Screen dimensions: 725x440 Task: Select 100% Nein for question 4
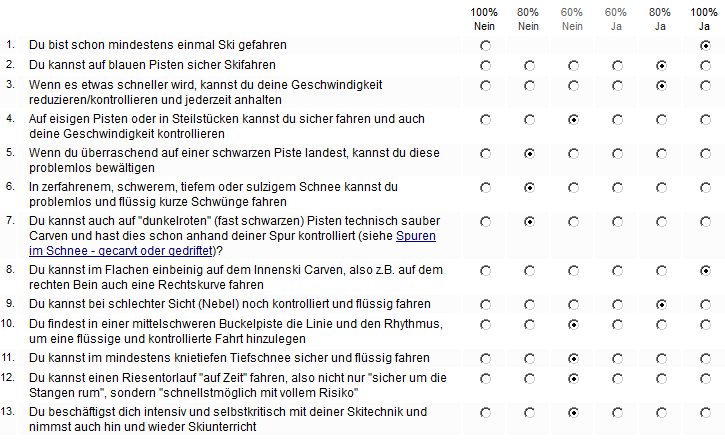click(x=486, y=120)
